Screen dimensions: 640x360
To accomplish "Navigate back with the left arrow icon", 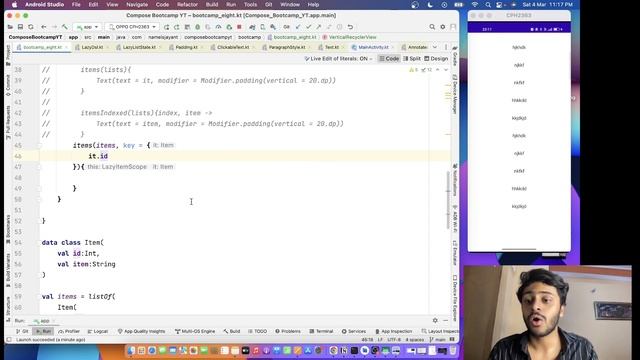I will coord(44,27).
